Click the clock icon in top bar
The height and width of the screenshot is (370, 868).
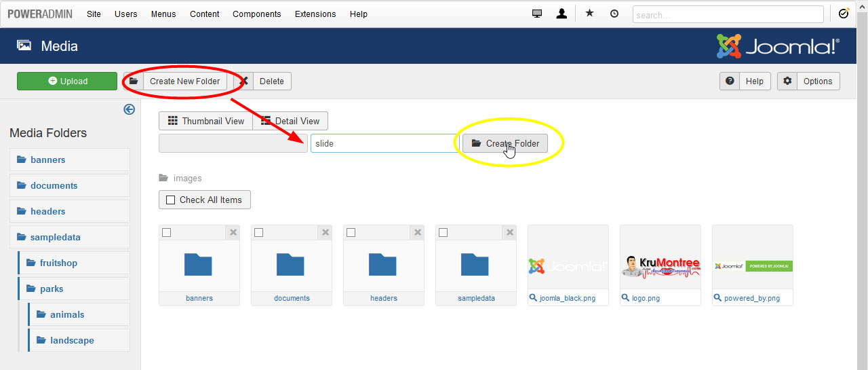pos(614,14)
